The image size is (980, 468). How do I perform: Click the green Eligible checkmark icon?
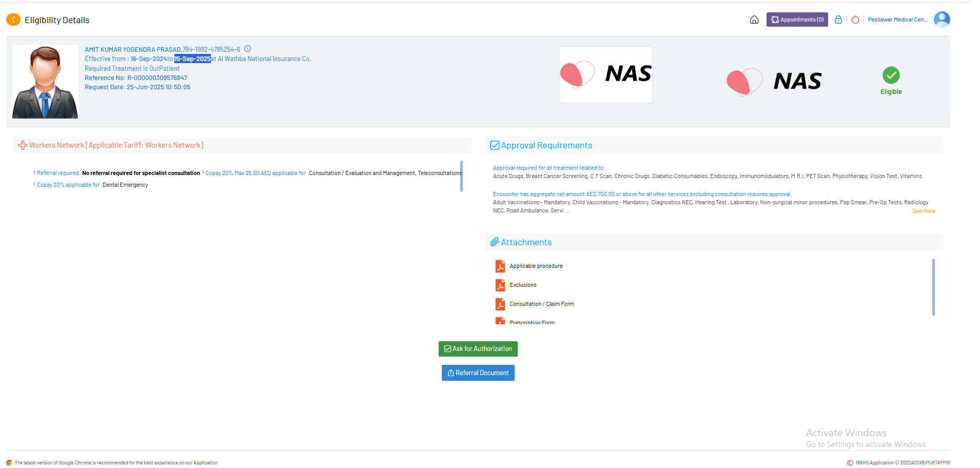(x=891, y=75)
